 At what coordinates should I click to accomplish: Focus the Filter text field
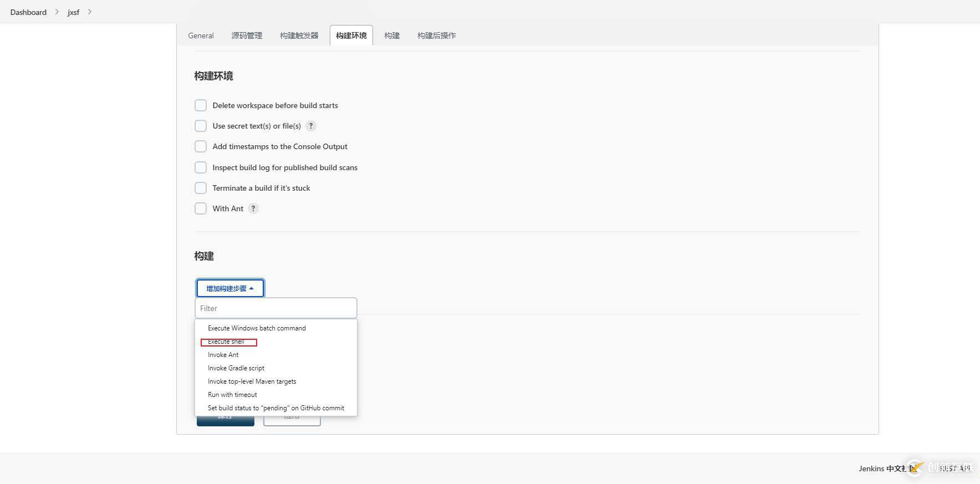275,308
